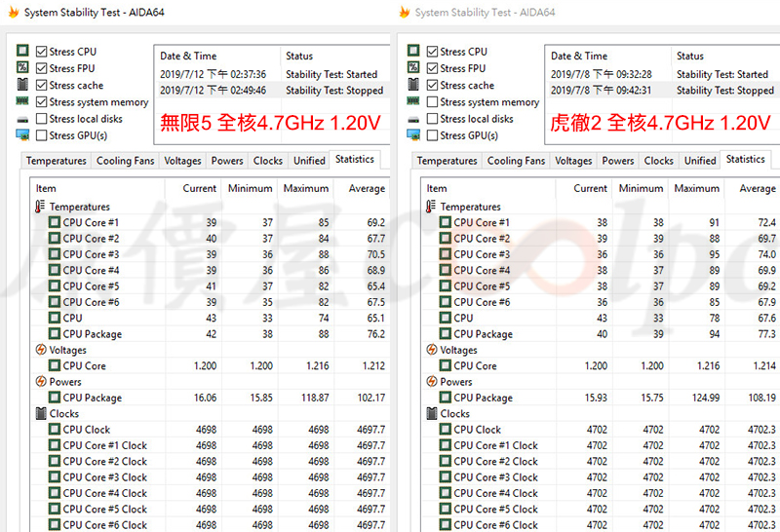Click the AIDA64 flame icon in left title bar
Screen dimensions: 780x532
coord(11,13)
